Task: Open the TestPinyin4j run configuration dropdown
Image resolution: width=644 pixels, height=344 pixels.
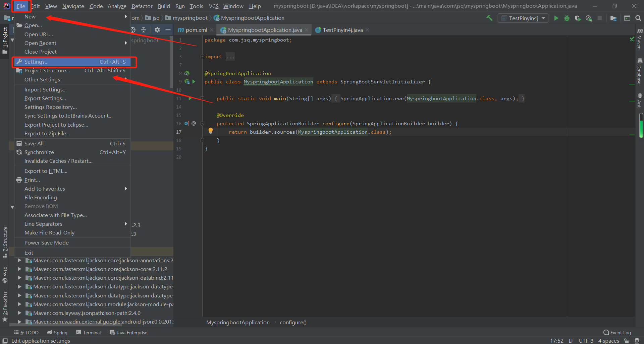Action: click(523, 18)
